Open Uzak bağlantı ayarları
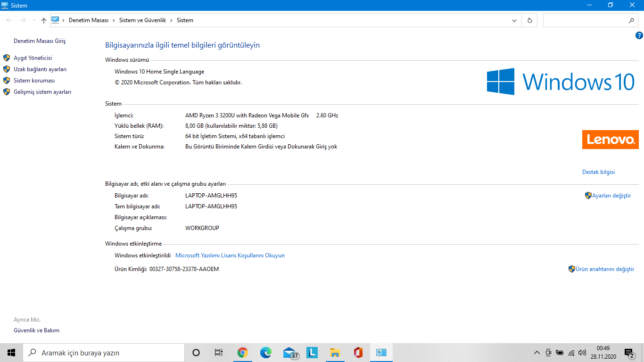The height and width of the screenshot is (362, 644). (40, 69)
